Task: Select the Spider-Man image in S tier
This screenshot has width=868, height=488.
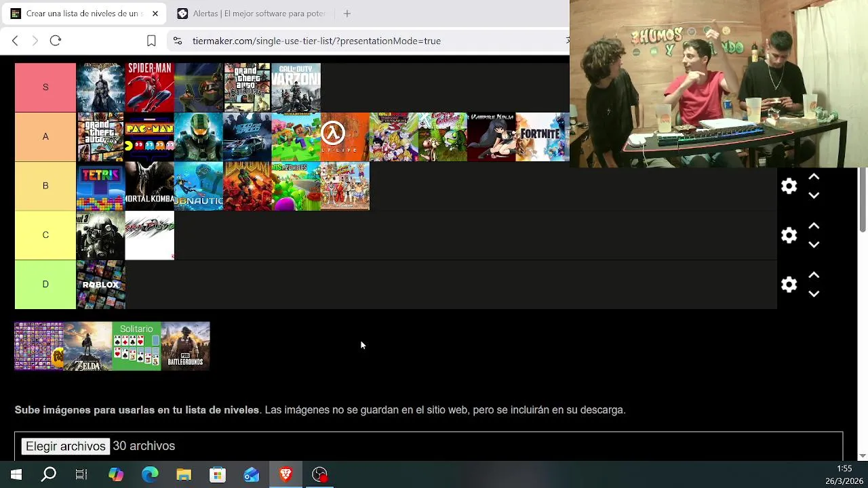Action: click(x=150, y=87)
